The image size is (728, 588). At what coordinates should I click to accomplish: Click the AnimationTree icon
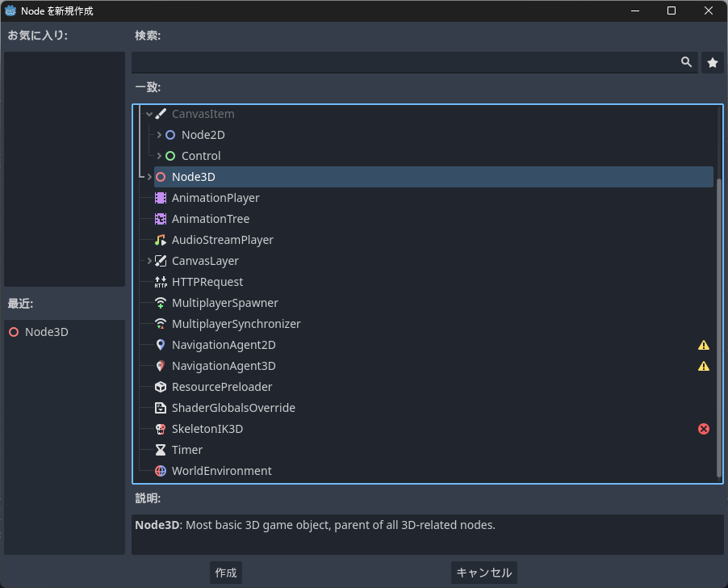pos(161,219)
